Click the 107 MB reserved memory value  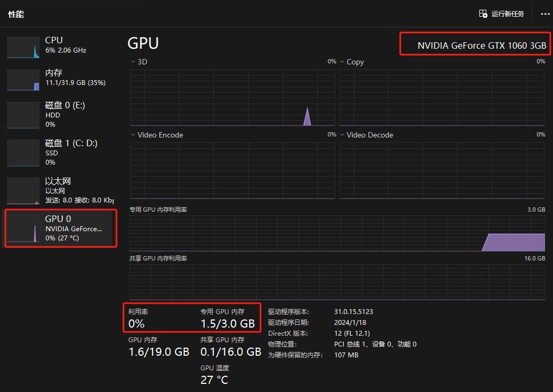[x=346, y=355]
